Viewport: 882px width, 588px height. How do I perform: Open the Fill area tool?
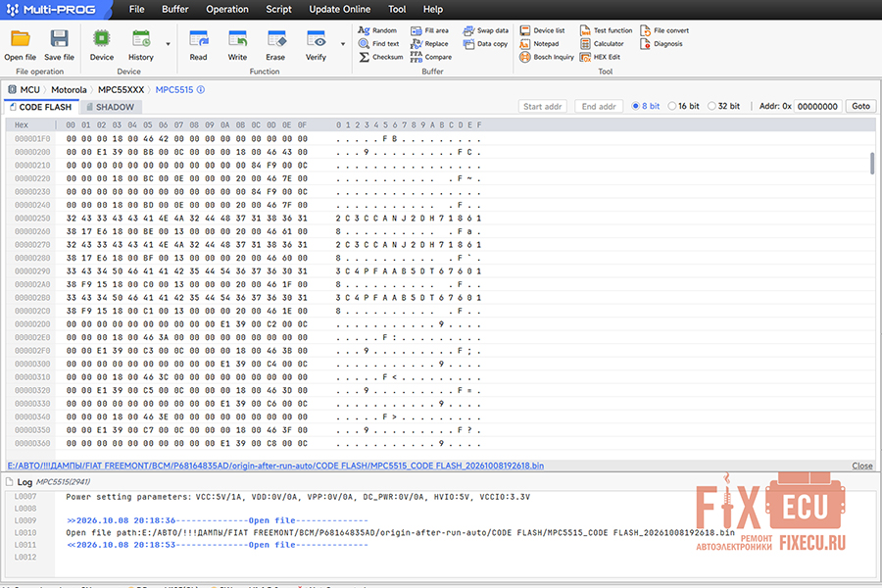[x=429, y=30]
